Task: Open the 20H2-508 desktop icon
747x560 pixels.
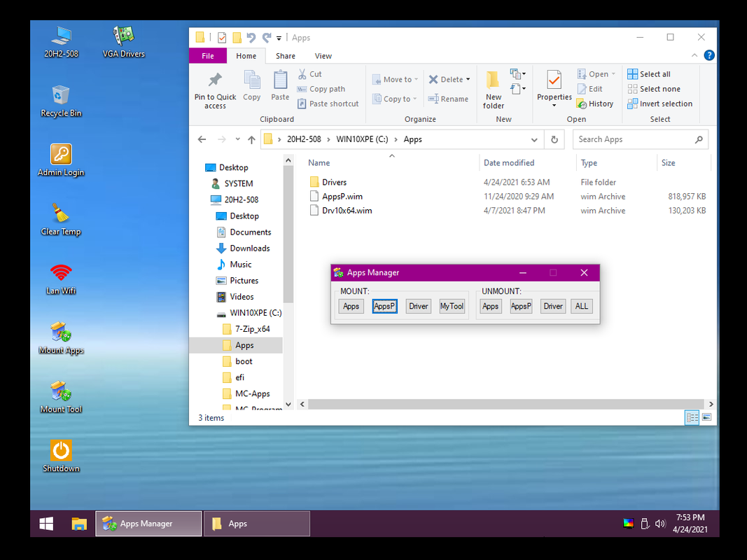Action: click(x=61, y=41)
